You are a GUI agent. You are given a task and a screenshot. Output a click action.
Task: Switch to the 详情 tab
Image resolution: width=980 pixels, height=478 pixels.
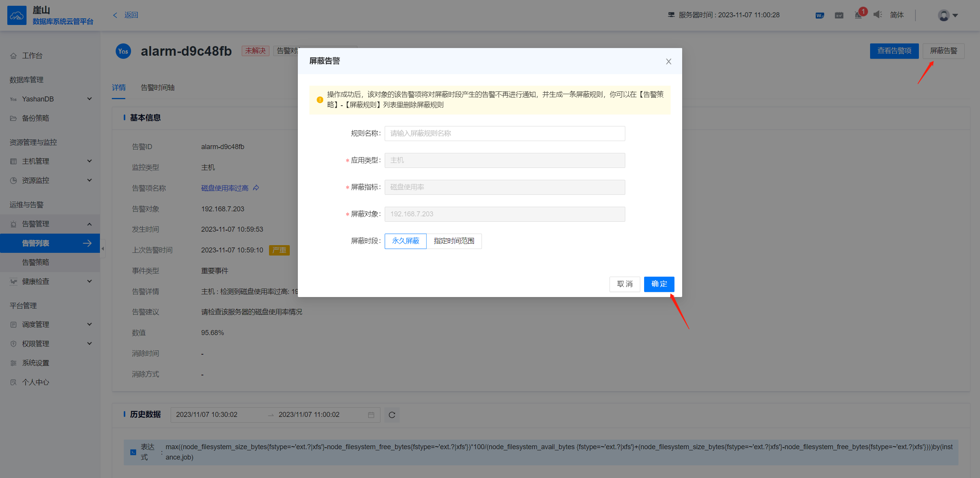point(118,88)
